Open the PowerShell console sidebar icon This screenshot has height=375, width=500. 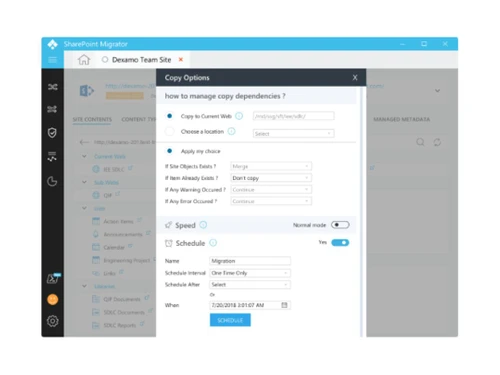coord(53,278)
